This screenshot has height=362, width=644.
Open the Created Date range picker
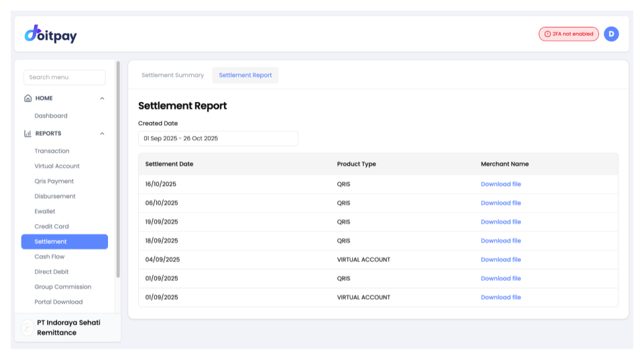pyautogui.click(x=218, y=138)
